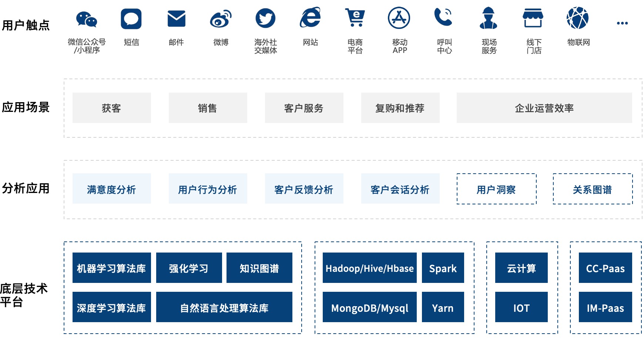Open the 呼叫中心 phone call icon

443,18
